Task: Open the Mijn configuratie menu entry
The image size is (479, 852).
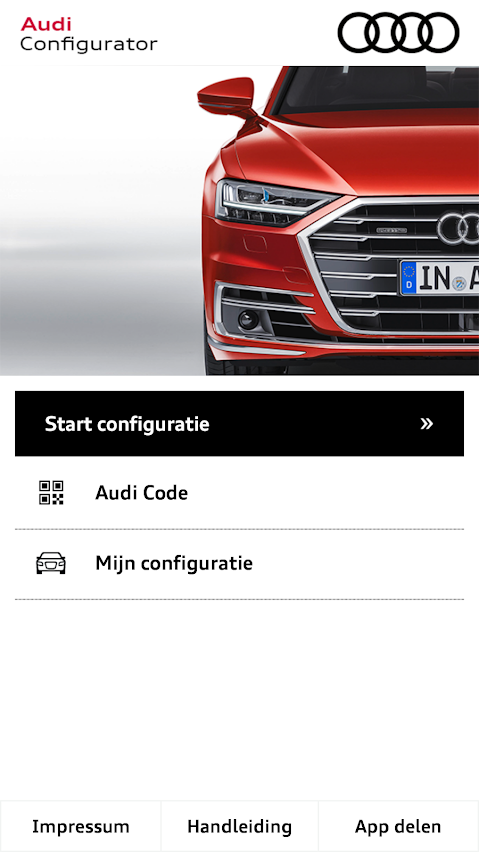Action: pos(240,563)
